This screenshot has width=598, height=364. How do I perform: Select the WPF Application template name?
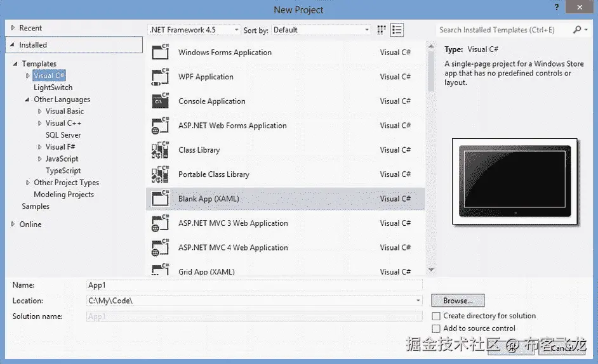pyautogui.click(x=206, y=77)
